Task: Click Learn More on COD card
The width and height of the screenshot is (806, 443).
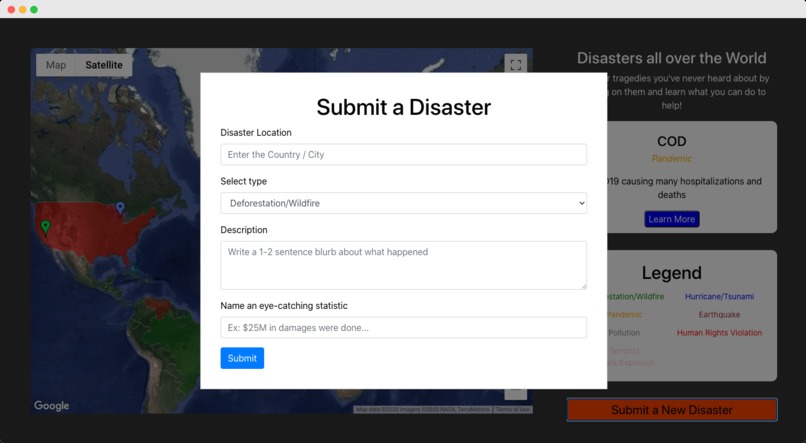Action: pyautogui.click(x=671, y=219)
